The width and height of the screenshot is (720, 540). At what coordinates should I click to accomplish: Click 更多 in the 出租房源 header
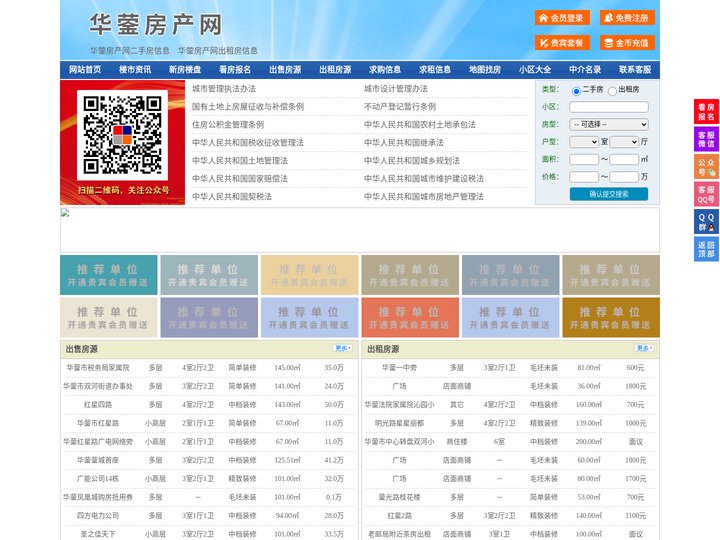click(644, 349)
